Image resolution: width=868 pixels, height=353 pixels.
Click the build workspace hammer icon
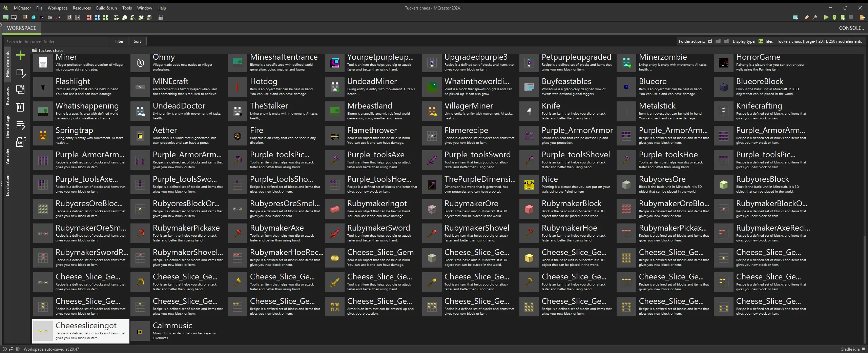pyautogui.click(x=815, y=18)
